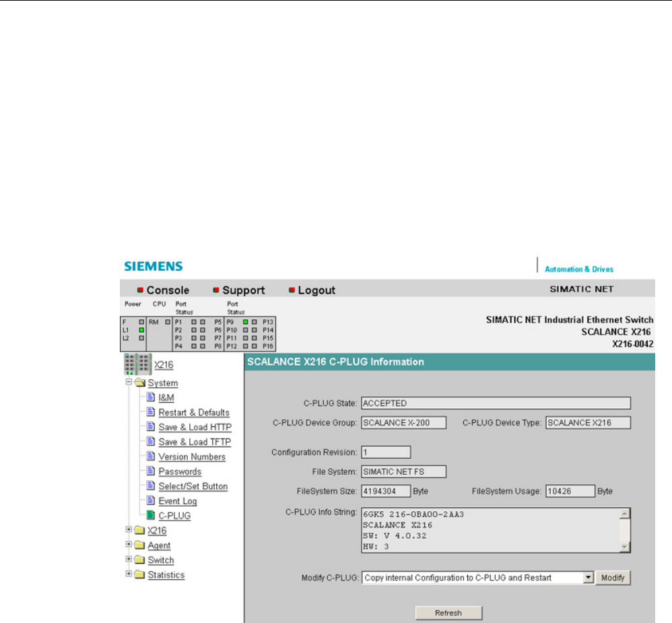
Task: Click the X216 device rack icon
Action: click(137, 364)
